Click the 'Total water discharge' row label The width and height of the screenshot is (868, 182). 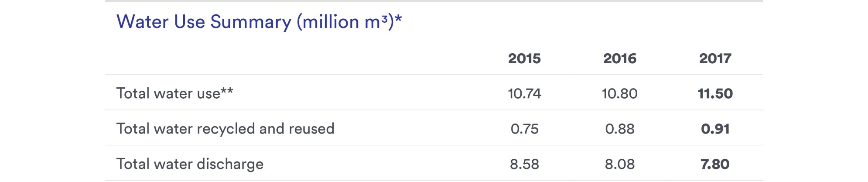pos(190,164)
